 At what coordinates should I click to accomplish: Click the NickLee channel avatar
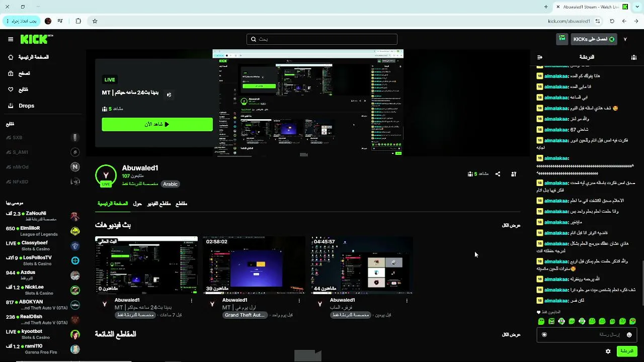coord(75,290)
